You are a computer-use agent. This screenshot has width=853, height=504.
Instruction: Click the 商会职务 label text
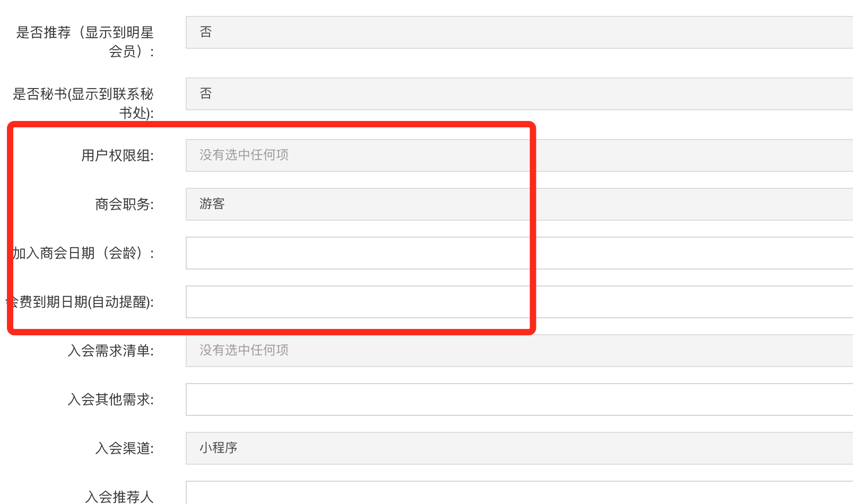tap(124, 204)
